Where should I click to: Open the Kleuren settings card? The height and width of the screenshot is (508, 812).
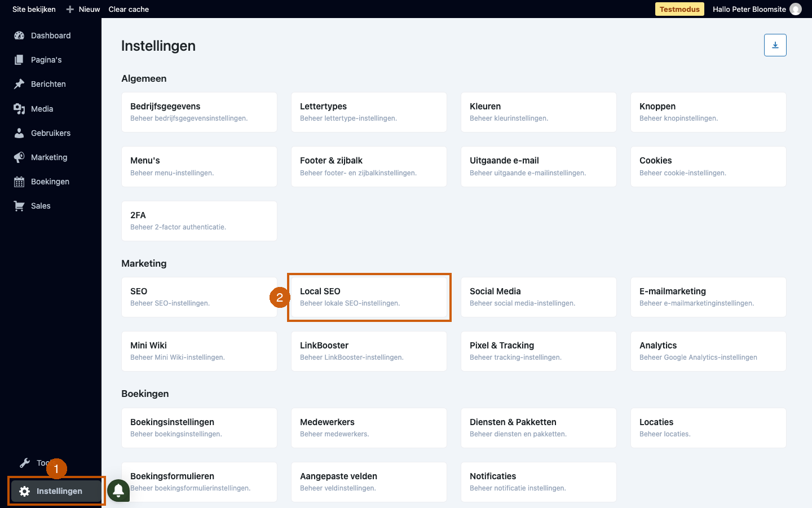click(539, 112)
